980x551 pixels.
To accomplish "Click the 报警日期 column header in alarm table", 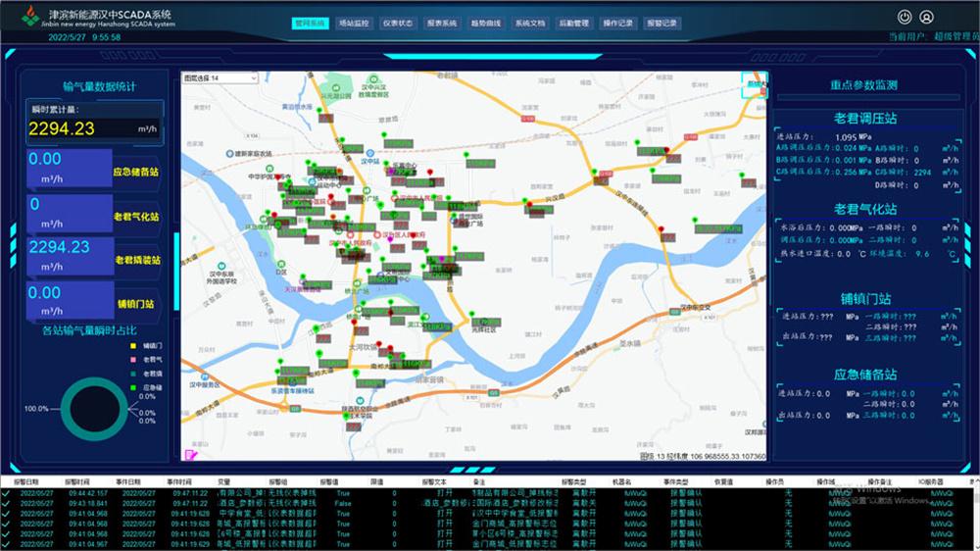I will click(x=25, y=482).
